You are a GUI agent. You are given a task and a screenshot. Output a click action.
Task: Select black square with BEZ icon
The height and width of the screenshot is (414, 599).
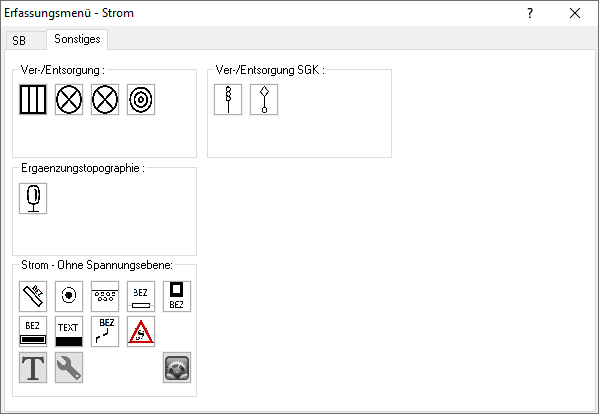pyautogui.click(x=177, y=296)
